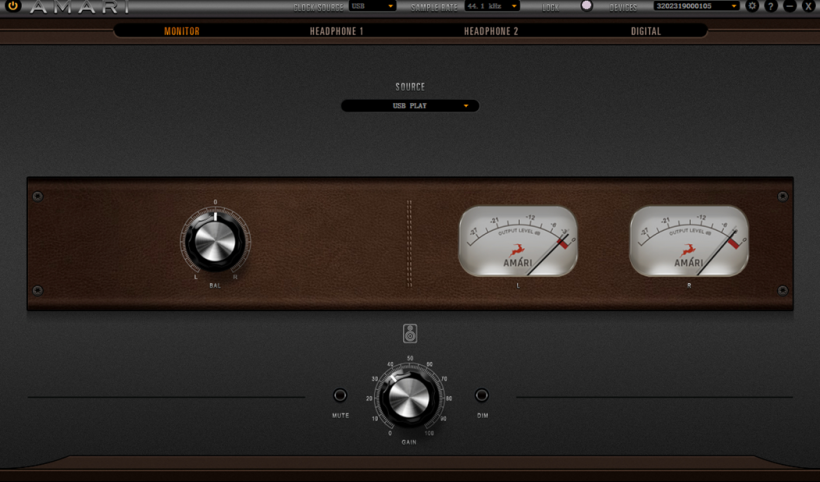Click the LOCK indicator light

(x=587, y=6)
